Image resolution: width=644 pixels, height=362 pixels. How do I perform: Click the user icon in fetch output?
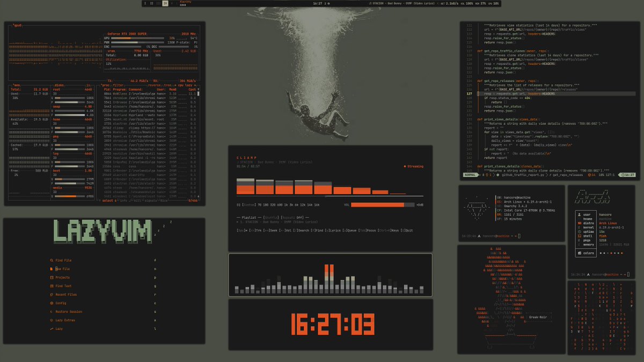click(x=579, y=214)
